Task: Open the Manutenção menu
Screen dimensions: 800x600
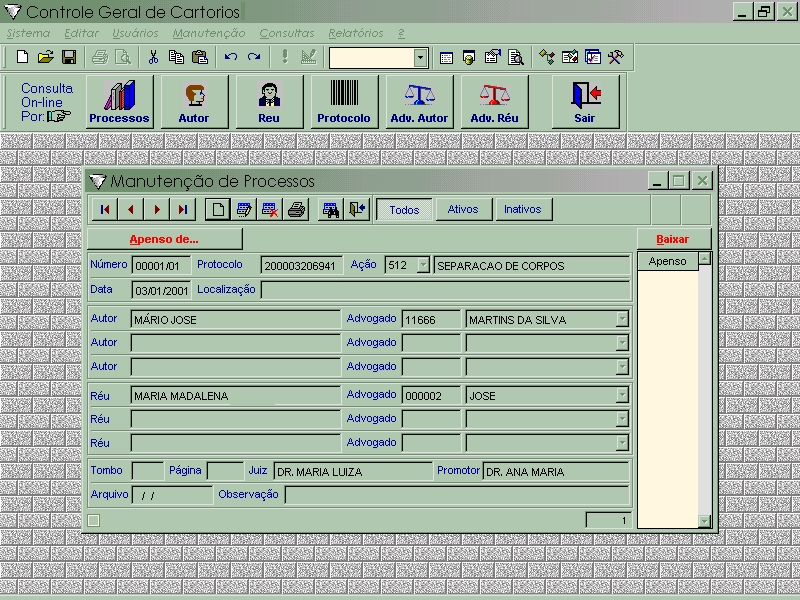Action: point(208,33)
